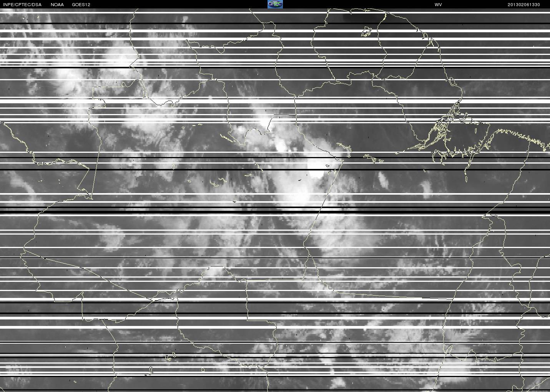Select the NOAA label in header
The width and height of the screenshot is (550, 392).
(x=57, y=5)
